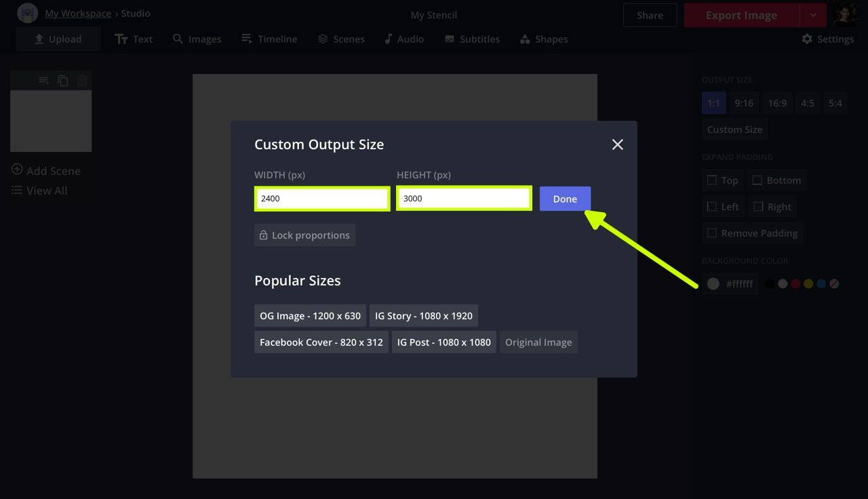Click the scene reorder list icon
Screen dimensions: 868x499
click(x=44, y=81)
